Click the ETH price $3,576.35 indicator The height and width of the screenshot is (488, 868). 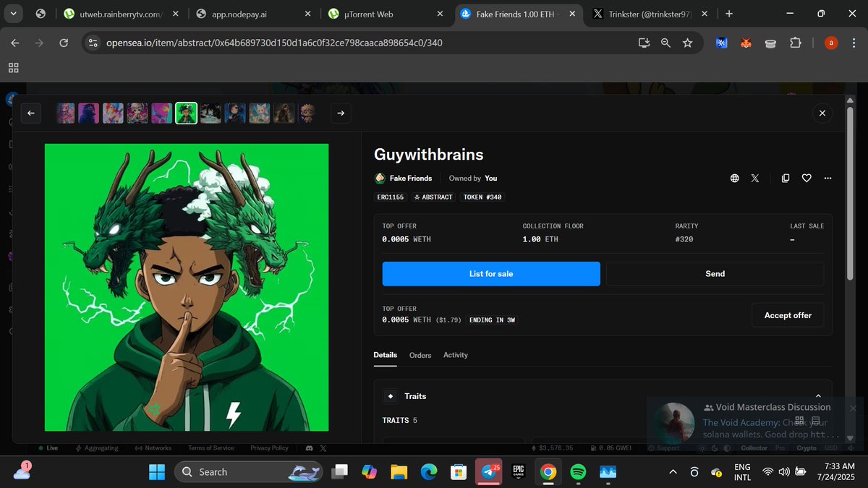point(552,448)
